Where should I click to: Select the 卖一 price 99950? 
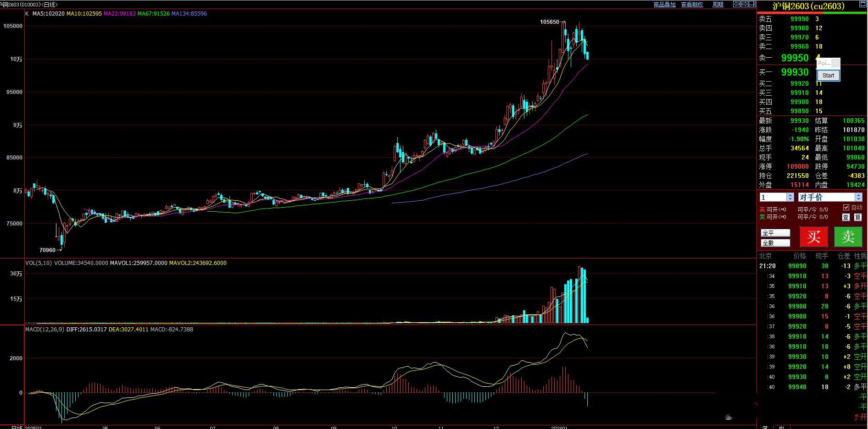click(x=795, y=58)
